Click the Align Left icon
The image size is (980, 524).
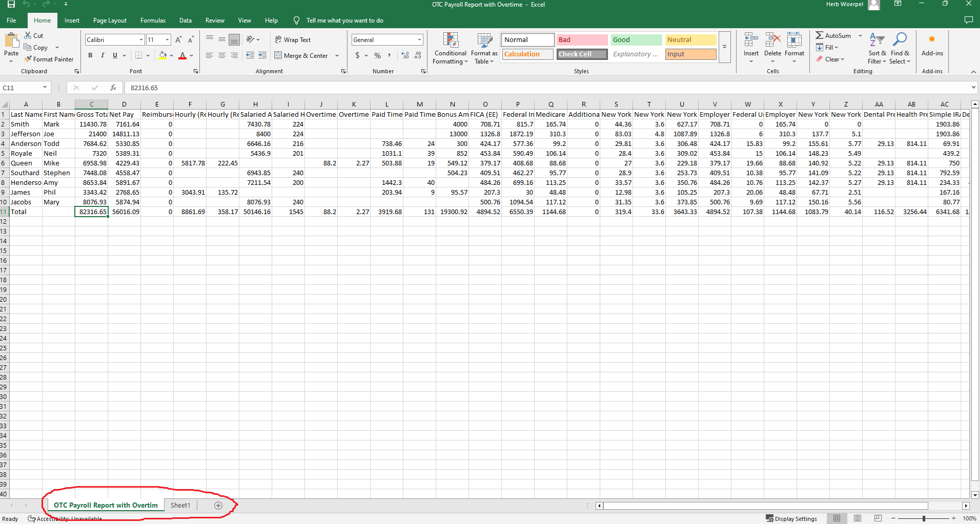click(210, 55)
